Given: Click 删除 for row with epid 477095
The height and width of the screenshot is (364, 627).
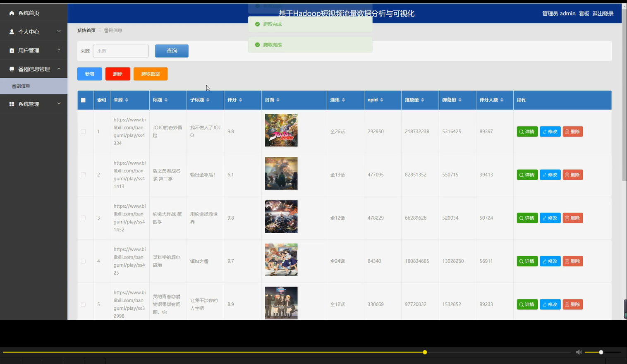Looking at the screenshot, I should coord(573,175).
